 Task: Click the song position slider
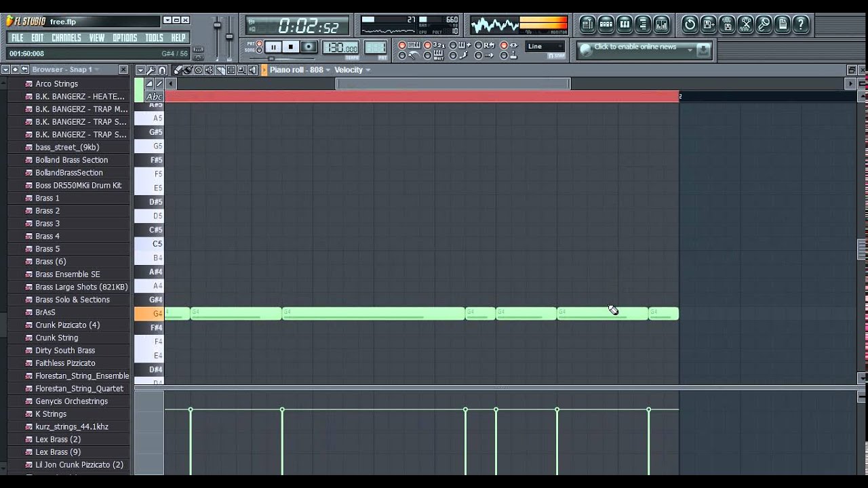[271, 59]
